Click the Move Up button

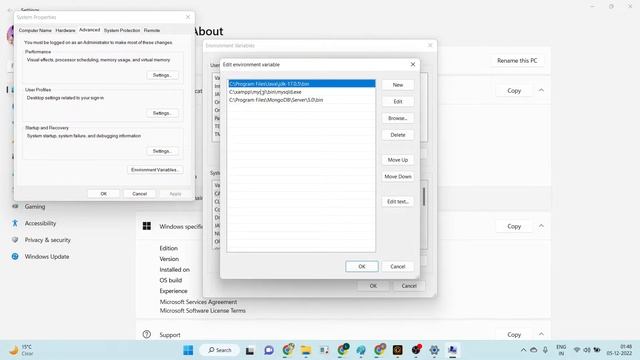pyautogui.click(x=398, y=160)
